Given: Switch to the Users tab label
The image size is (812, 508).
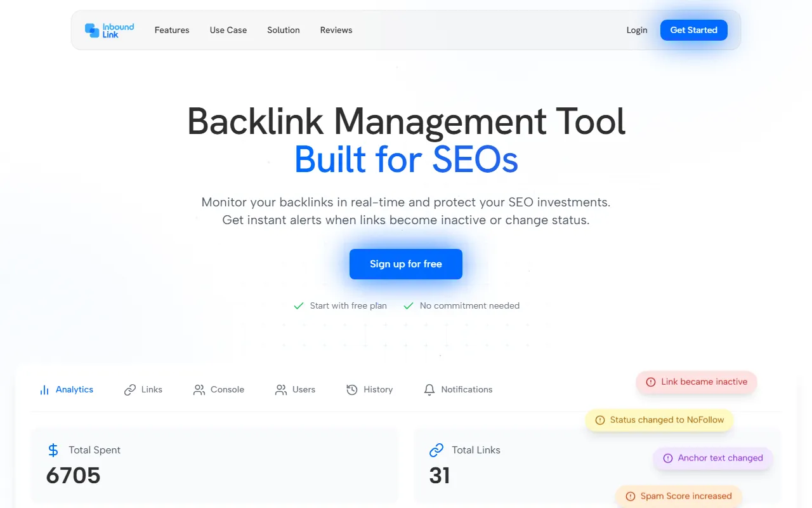Looking at the screenshot, I should pyautogui.click(x=304, y=390).
